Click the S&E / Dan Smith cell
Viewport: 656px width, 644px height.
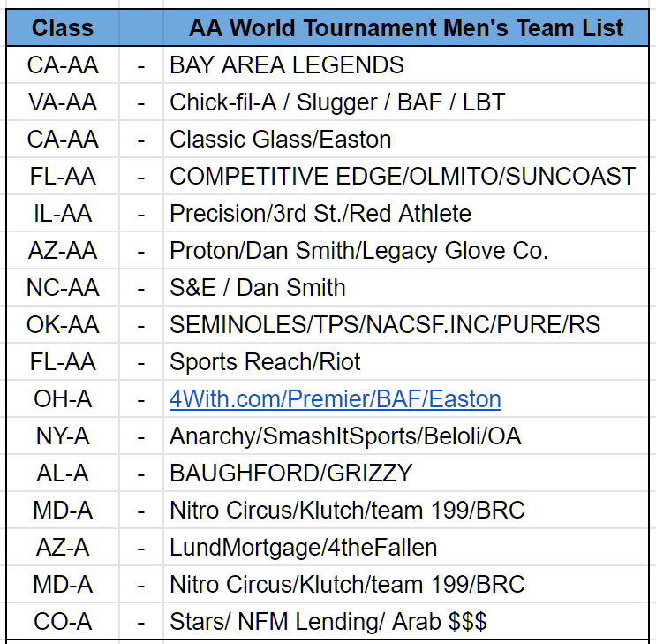point(406,287)
